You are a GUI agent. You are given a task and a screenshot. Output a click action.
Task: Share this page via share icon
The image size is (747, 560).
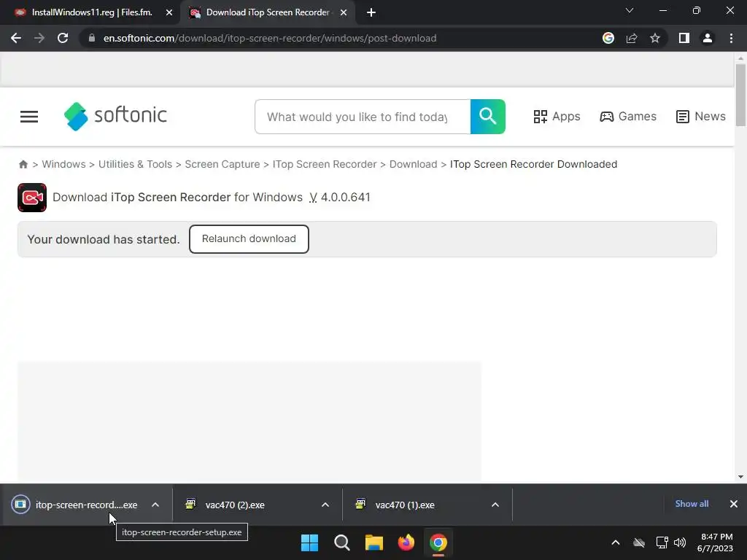pyautogui.click(x=632, y=38)
